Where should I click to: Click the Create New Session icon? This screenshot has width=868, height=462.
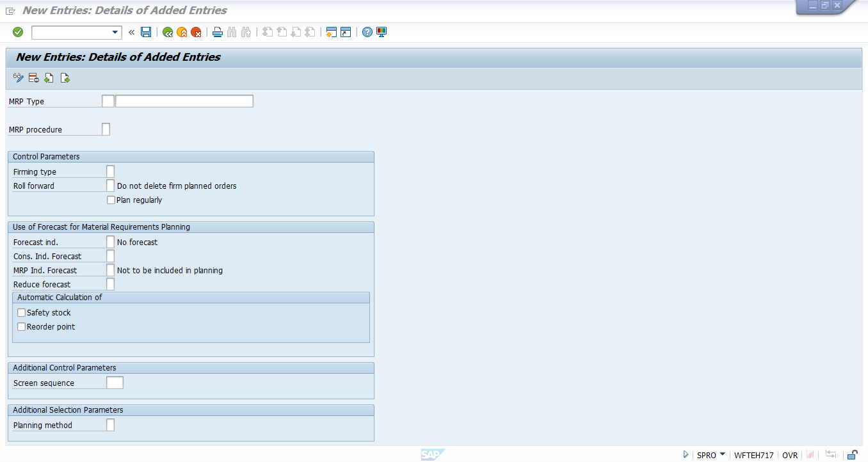click(332, 32)
